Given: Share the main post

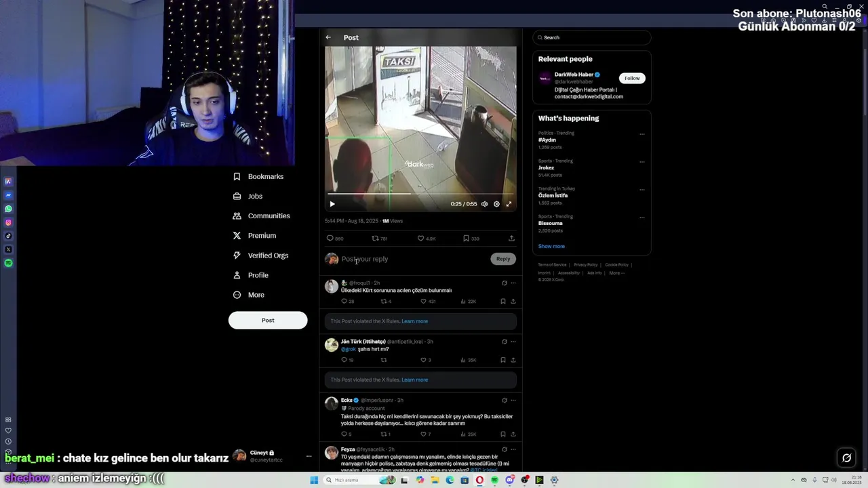Looking at the screenshot, I should [511, 239].
